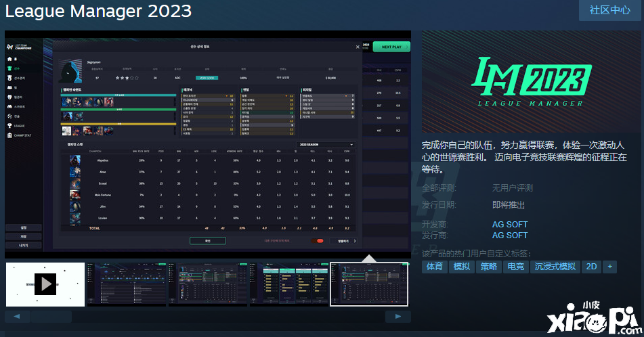Click the 无用户评测 review text
Screen dimensions: 644x337
pos(512,188)
